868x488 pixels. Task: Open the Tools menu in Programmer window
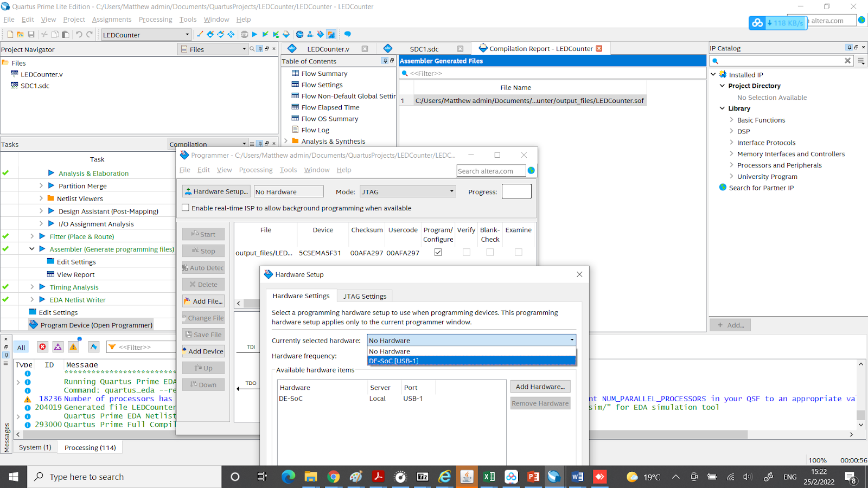coord(288,170)
